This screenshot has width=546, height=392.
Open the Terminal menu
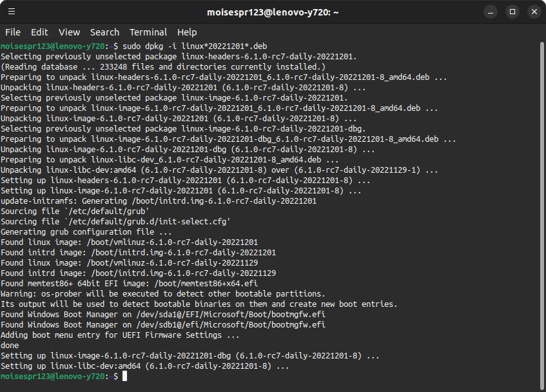(x=148, y=32)
